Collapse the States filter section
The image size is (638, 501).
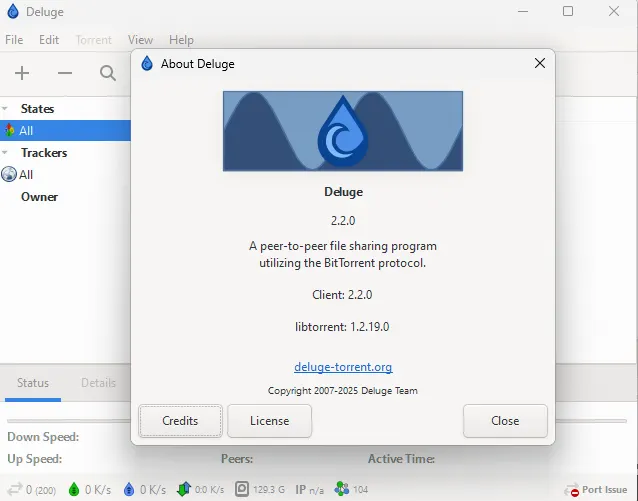(6, 109)
